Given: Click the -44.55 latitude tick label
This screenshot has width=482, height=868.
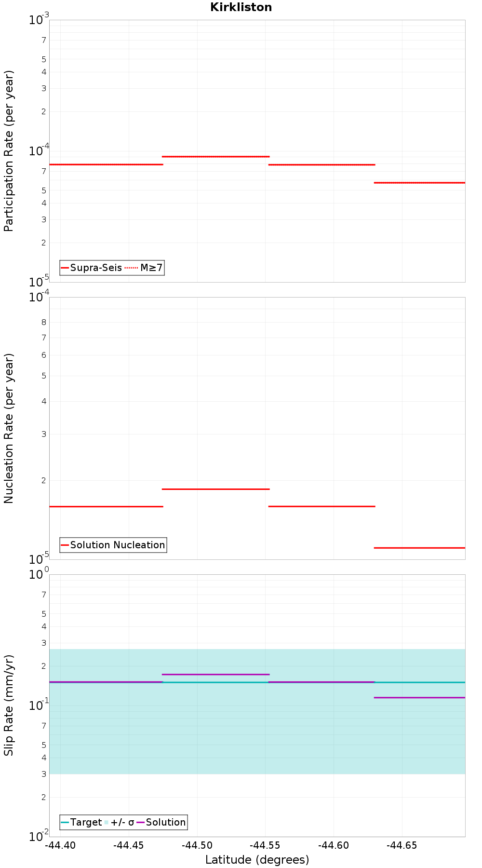Looking at the screenshot, I should [x=266, y=845].
